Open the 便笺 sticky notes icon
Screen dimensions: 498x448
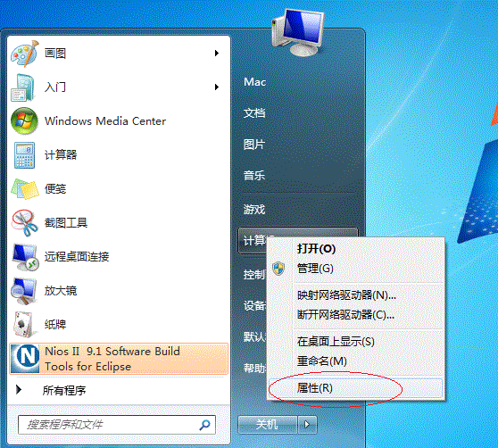point(25,189)
